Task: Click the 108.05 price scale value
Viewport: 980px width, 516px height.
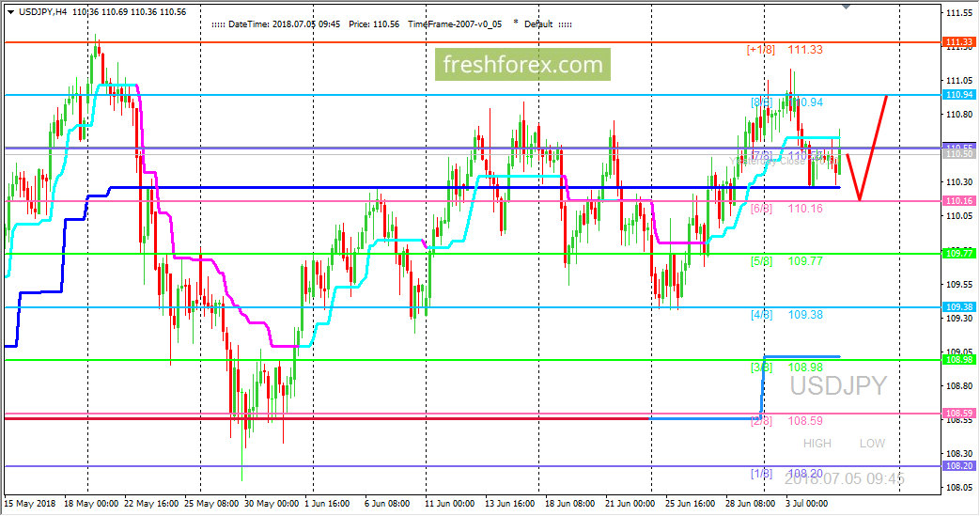Action: (959, 487)
